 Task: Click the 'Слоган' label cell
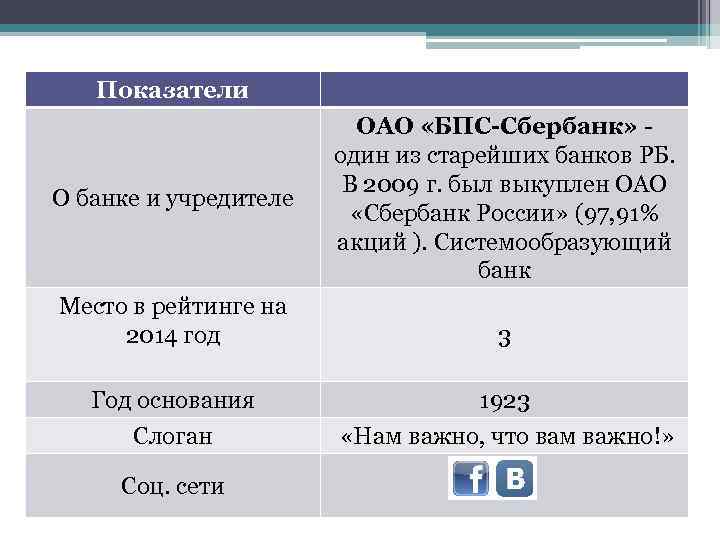click(x=173, y=436)
